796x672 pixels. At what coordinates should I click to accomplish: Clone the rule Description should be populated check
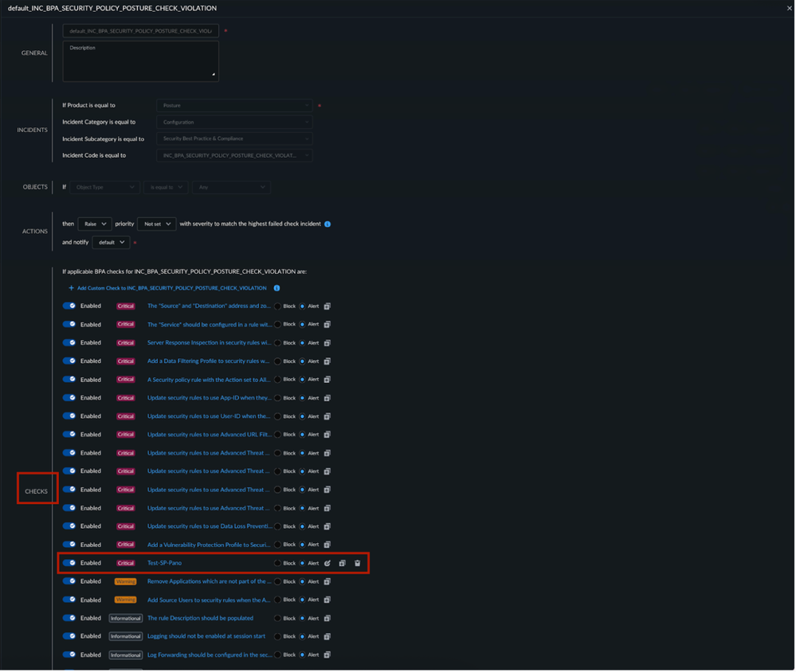click(327, 618)
